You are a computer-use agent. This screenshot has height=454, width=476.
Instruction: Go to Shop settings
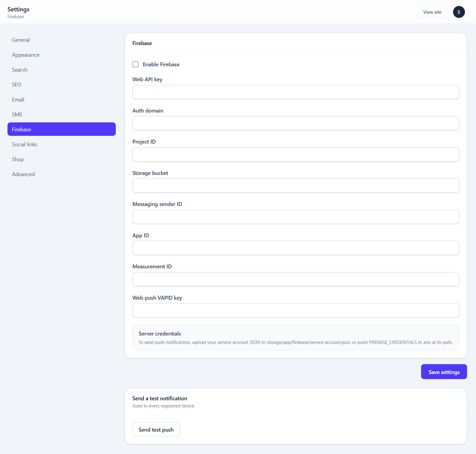pos(61,159)
